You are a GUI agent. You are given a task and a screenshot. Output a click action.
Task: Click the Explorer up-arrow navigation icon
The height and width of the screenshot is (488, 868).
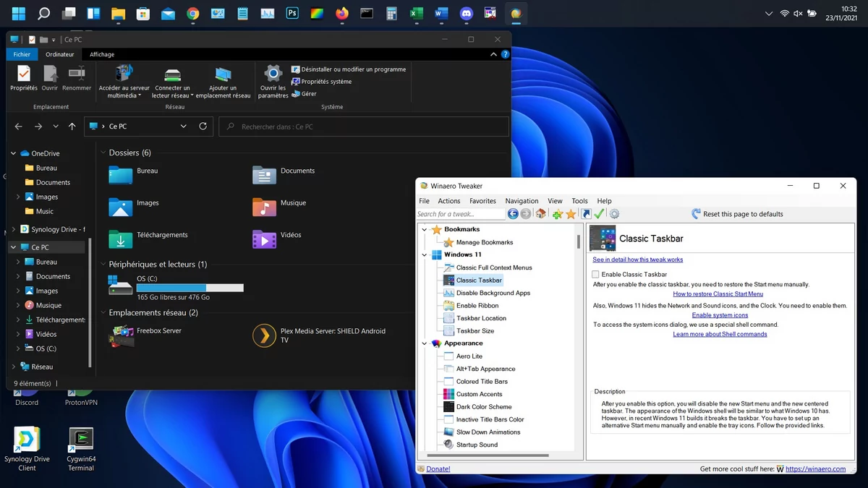(x=72, y=126)
